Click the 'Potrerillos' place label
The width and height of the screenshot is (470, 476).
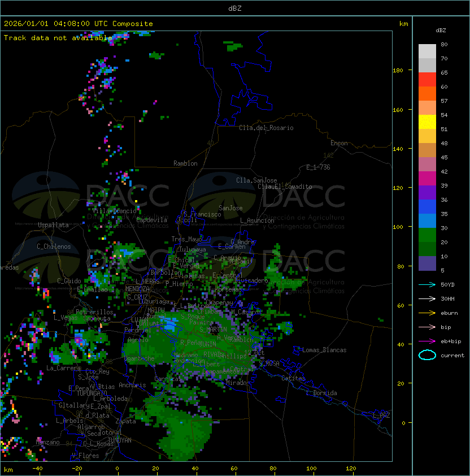click(x=94, y=312)
